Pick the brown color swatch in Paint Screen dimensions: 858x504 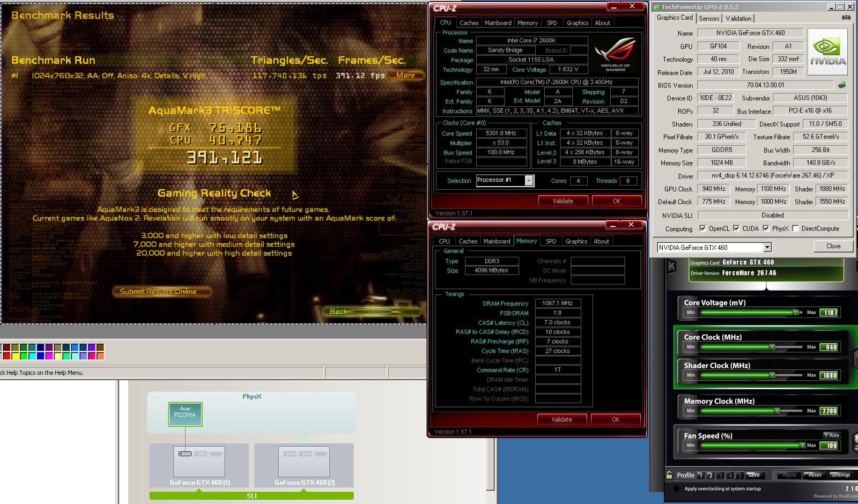100,348
